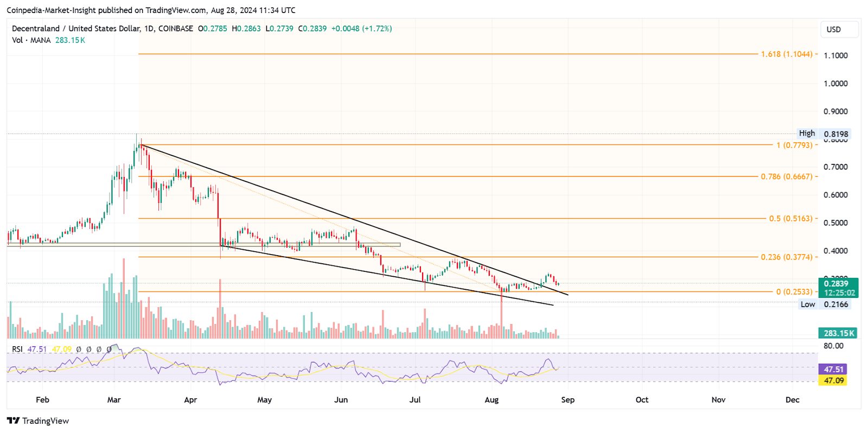Click the 0.9000 price axis label
This screenshot has width=868, height=432.
pyautogui.click(x=835, y=111)
